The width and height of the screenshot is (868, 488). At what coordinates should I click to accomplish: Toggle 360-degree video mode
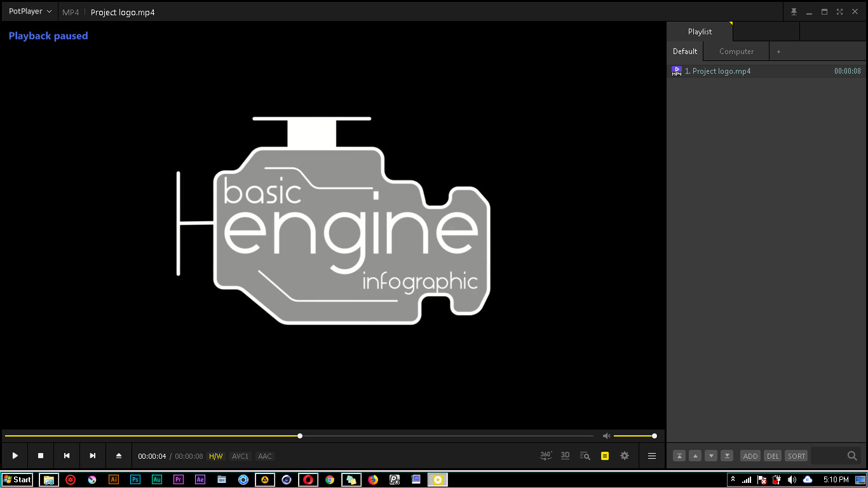click(545, 456)
